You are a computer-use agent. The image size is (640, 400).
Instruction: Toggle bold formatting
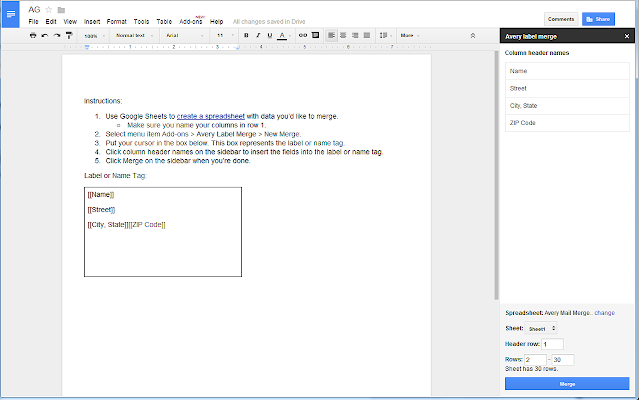click(x=246, y=36)
